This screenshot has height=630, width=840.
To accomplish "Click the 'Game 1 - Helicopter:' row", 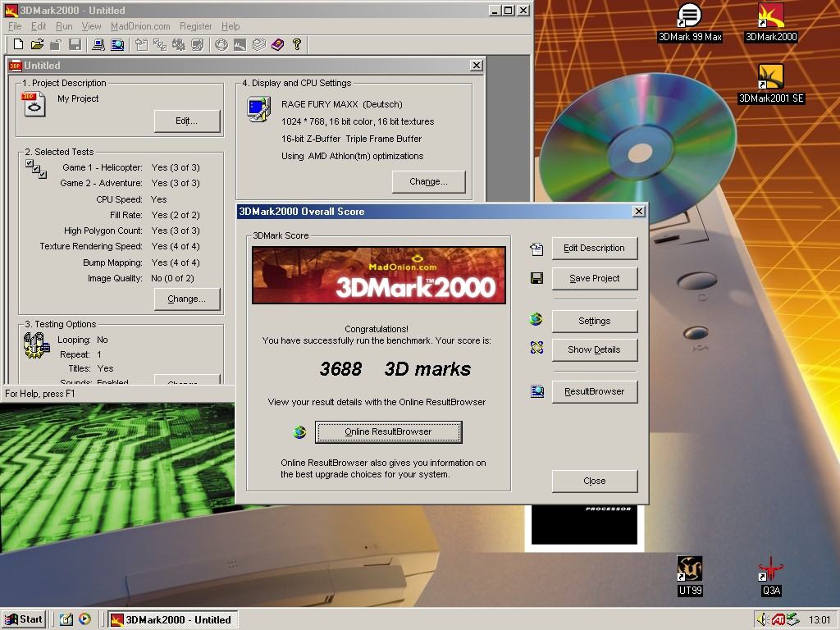I will pyautogui.click(x=131, y=167).
